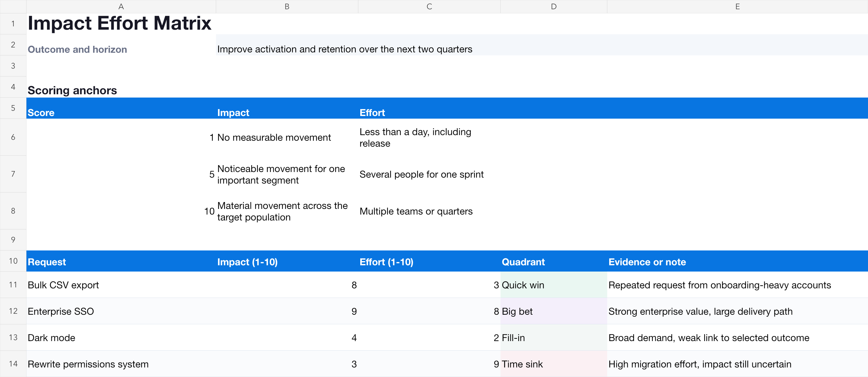Click the 'Outcome and horizon' label cell
Image resolution: width=868 pixels, height=377 pixels.
point(121,45)
